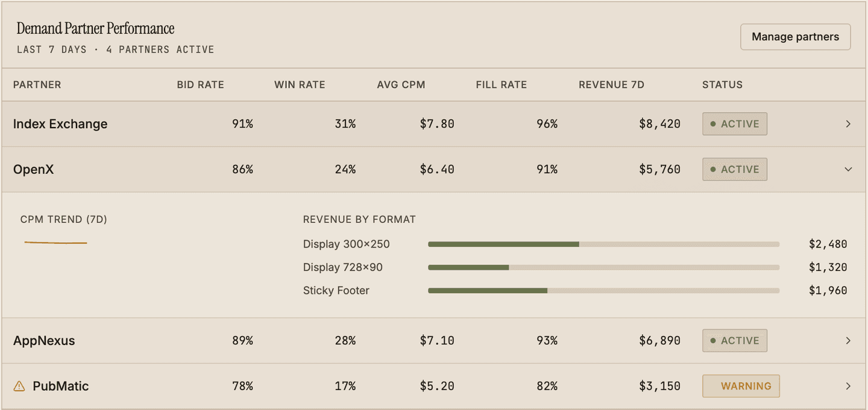The height and width of the screenshot is (410, 868).
Task: Select the OpenX partner name link
Action: click(33, 169)
